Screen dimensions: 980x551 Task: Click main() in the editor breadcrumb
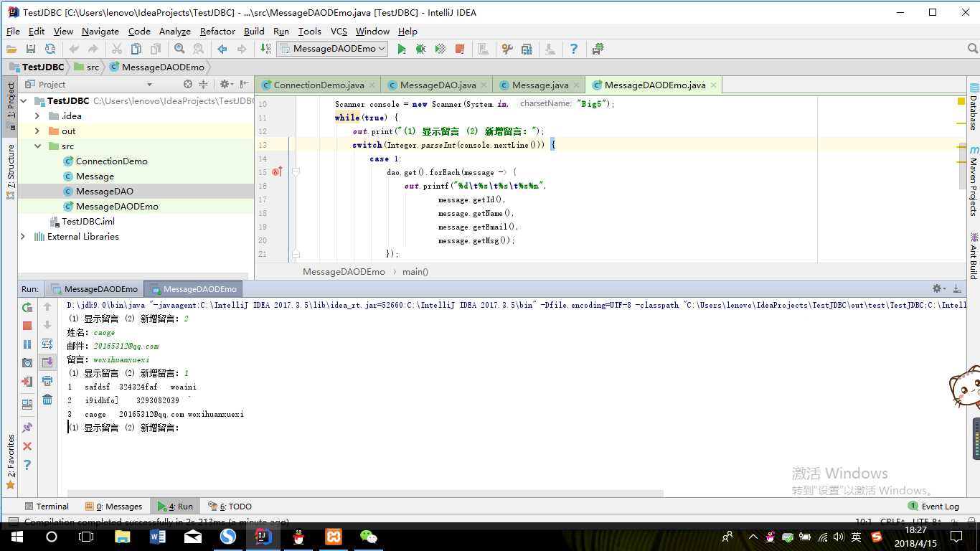pos(415,271)
